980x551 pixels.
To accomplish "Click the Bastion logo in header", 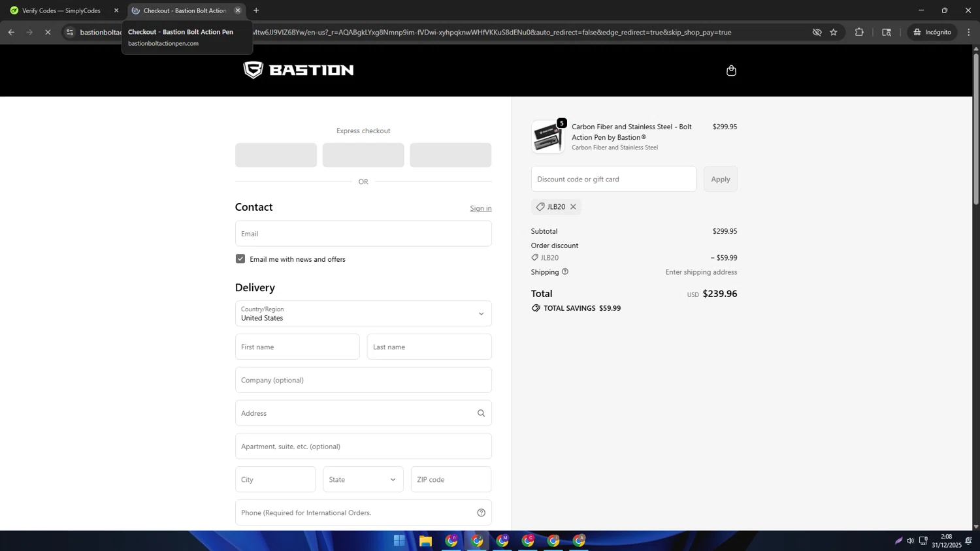I will coord(299,70).
